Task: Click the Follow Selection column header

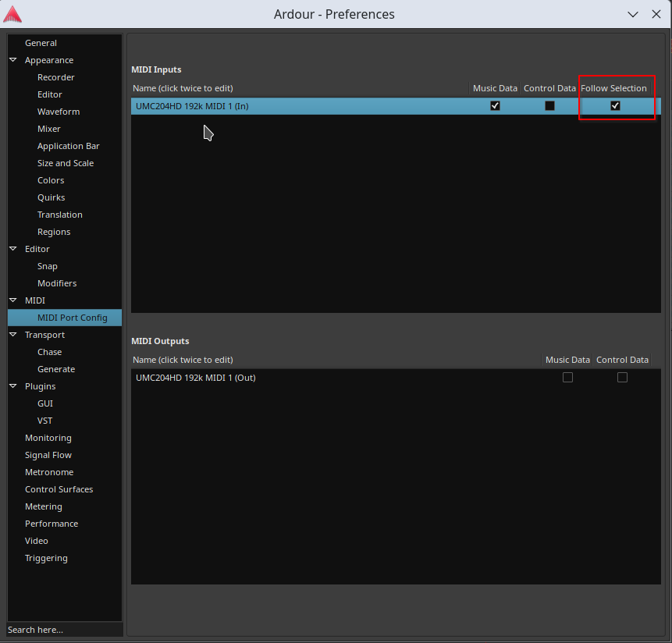Action: pos(613,88)
